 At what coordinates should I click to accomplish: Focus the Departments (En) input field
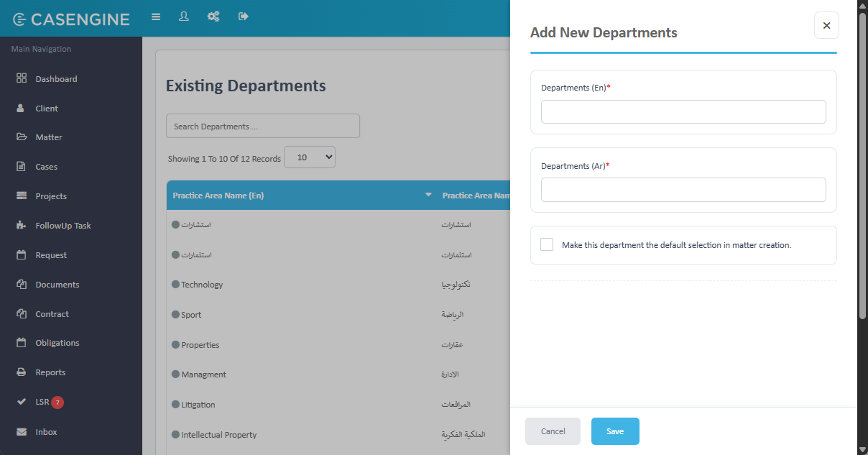tap(683, 111)
